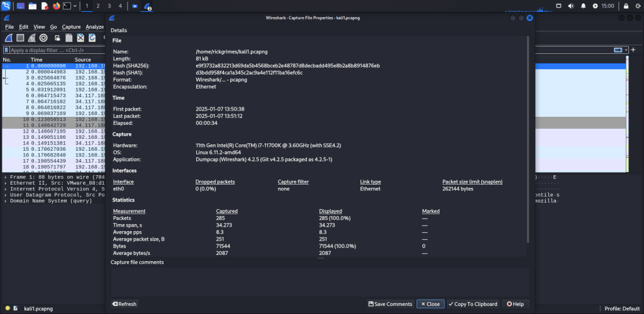Click the Start capture shark fin icon
The height and width of the screenshot is (314, 644).
click(x=9, y=38)
